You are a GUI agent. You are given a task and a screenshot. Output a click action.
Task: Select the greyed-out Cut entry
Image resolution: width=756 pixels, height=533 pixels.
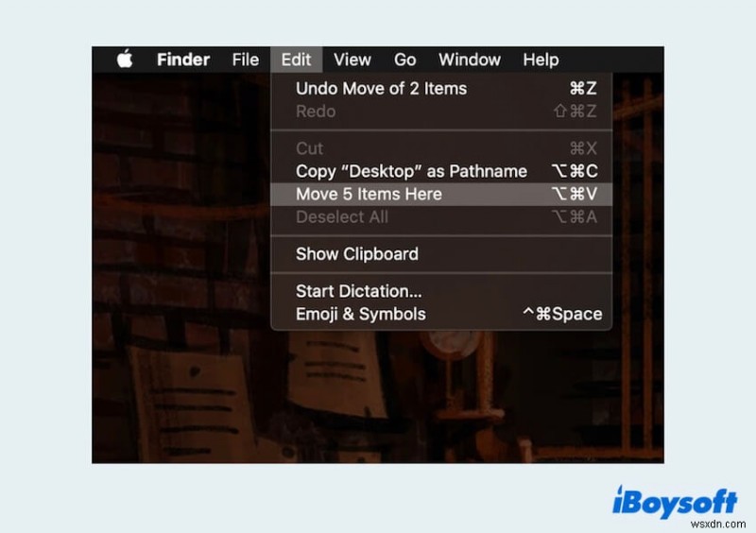441,148
